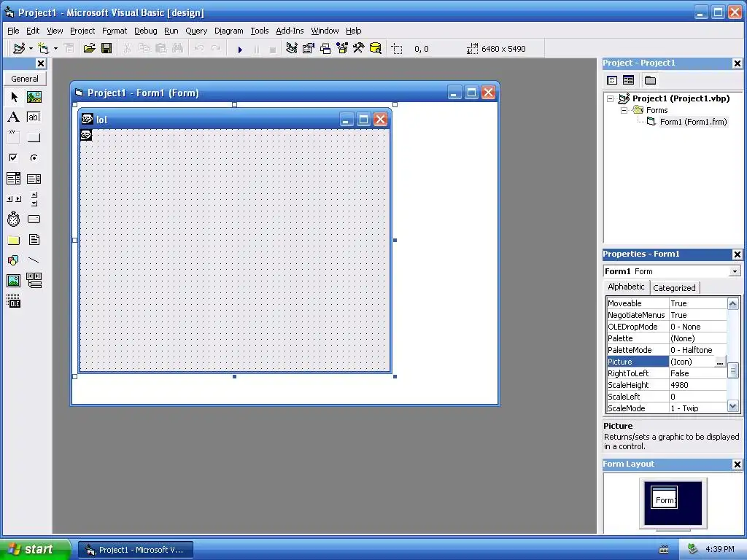Select the Timer control tool
Image resolution: width=747 pixels, height=560 pixels.
click(x=14, y=219)
